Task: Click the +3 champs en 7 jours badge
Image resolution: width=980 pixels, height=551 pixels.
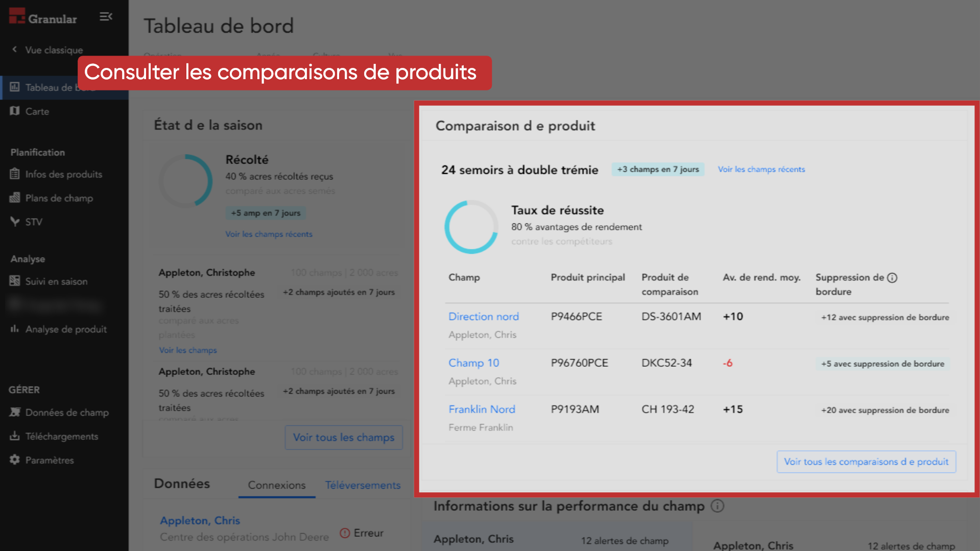Action: tap(658, 170)
